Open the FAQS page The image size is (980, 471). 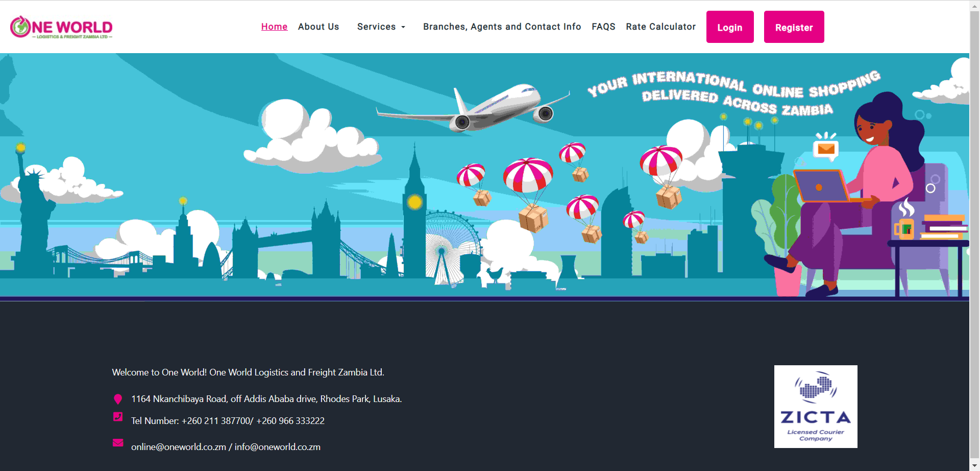[x=603, y=27]
